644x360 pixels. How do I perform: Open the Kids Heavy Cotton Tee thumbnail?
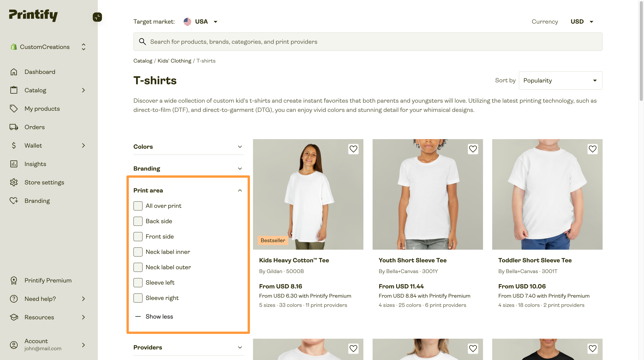308,194
